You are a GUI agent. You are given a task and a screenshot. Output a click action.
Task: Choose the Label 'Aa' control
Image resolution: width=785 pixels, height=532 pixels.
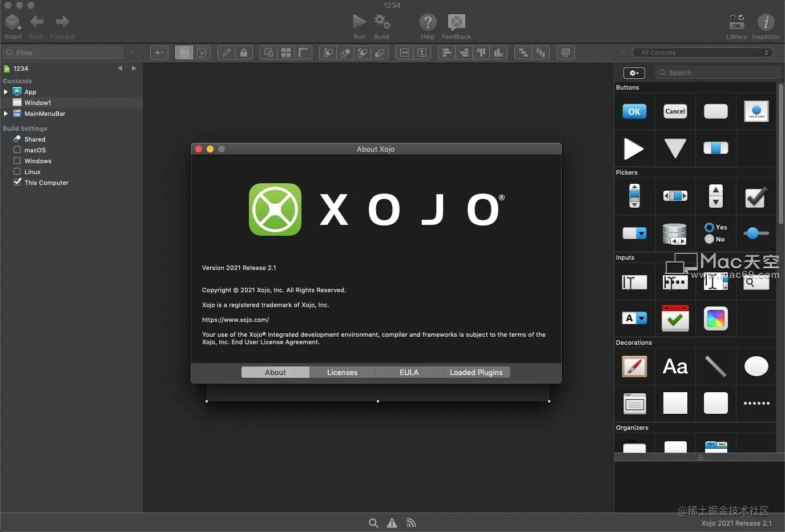(x=675, y=366)
